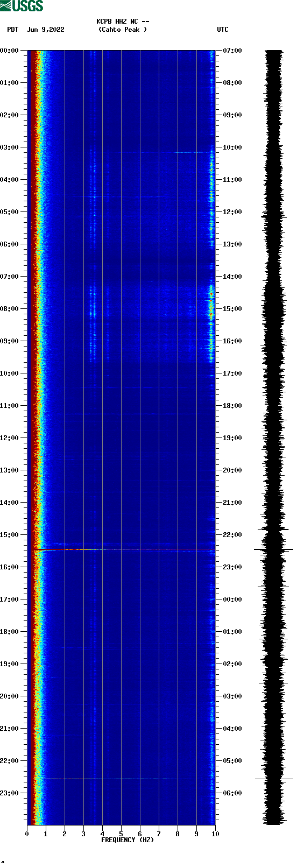Click the 1 Hz axis tick label
Image resolution: width=297 pixels, height=868 pixels.
coord(46,834)
